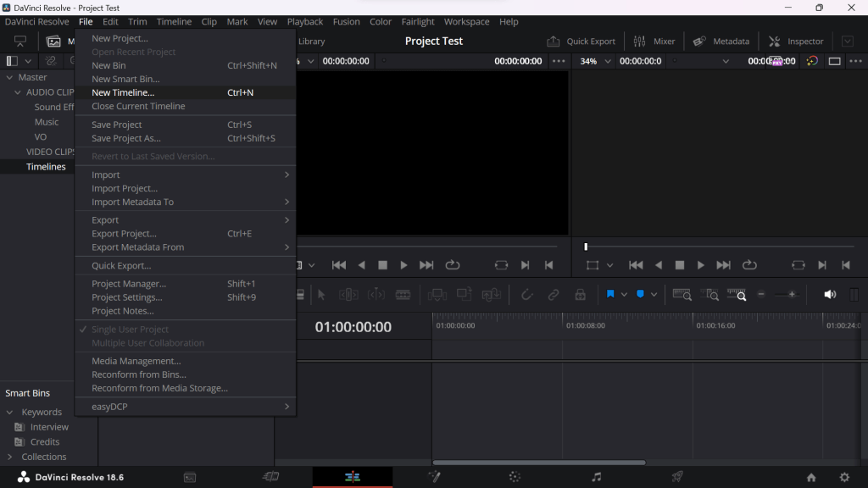This screenshot has width=868, height=488.
Task: Open the Playback menu
Action: coord(304,22)
